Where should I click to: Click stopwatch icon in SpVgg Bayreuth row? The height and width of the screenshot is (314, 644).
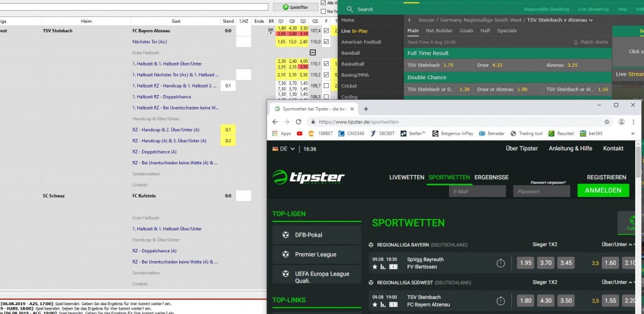tap(500, 263)
